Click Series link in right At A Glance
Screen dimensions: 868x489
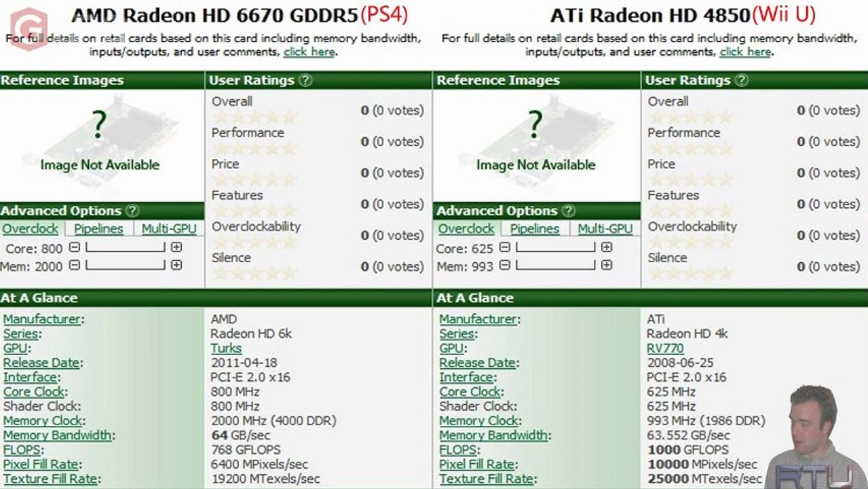click(x=457, y=333)
